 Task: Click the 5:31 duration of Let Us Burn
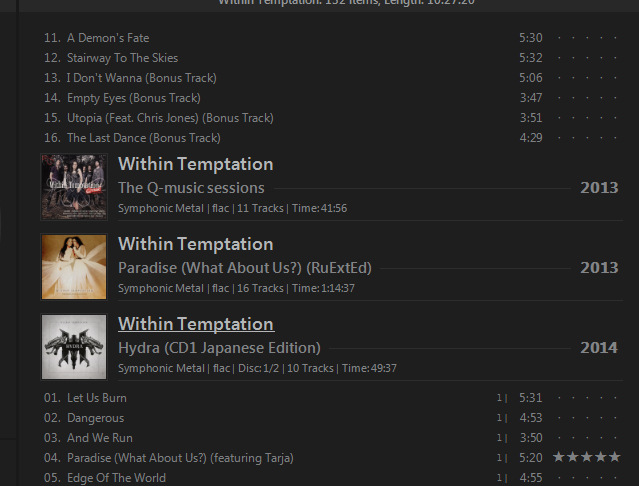coord(530,398)
